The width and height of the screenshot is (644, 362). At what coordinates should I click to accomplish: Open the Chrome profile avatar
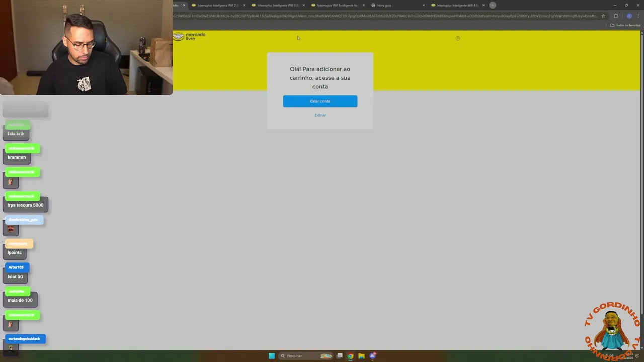(629, 16)
